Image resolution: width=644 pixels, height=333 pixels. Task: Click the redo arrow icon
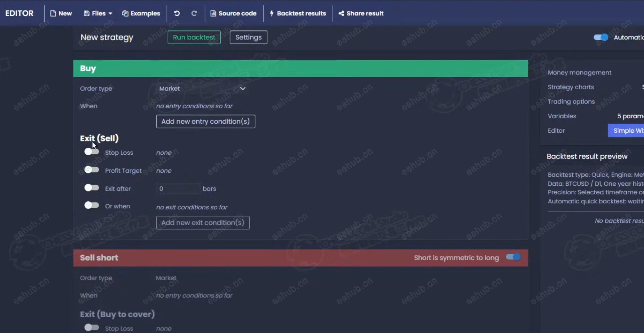[194, 13]
